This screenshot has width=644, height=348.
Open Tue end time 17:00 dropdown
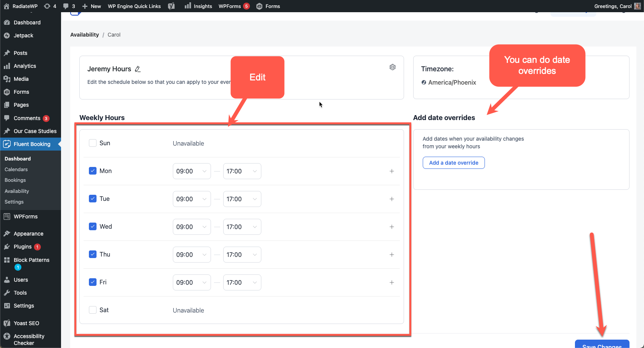242,199
